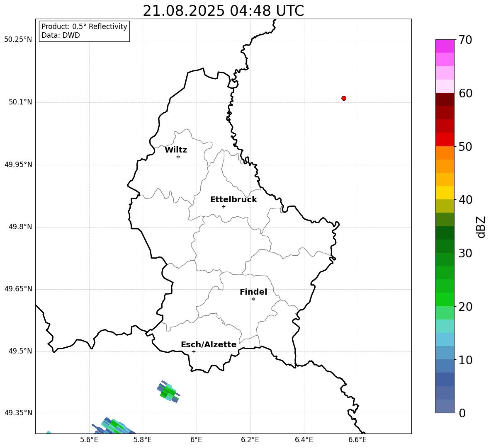The height and width of the screenshot is (448, 491).
Task: Click the green radar echo south of Esch/Alzette
Action: (168, 392)
